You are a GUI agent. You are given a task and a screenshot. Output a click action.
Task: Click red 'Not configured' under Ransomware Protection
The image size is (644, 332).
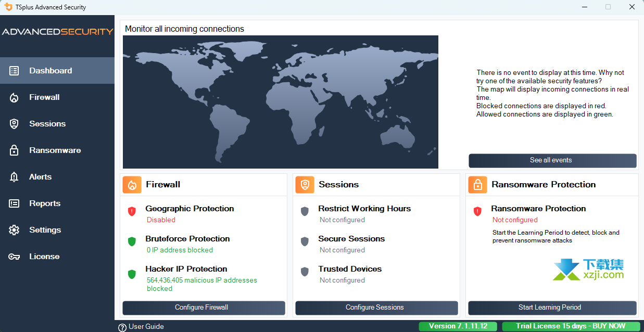(515, 220)
